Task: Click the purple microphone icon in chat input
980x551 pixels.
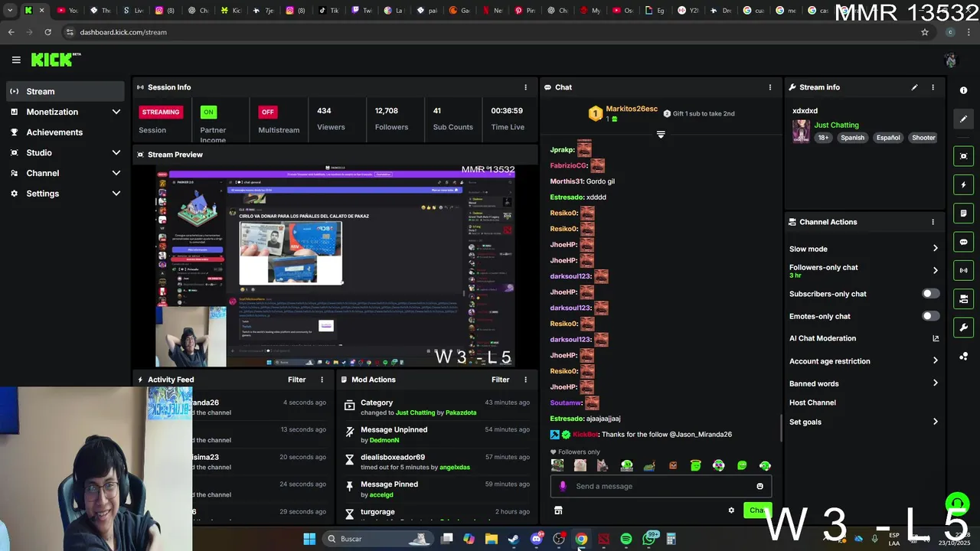Action: (563, 486)
